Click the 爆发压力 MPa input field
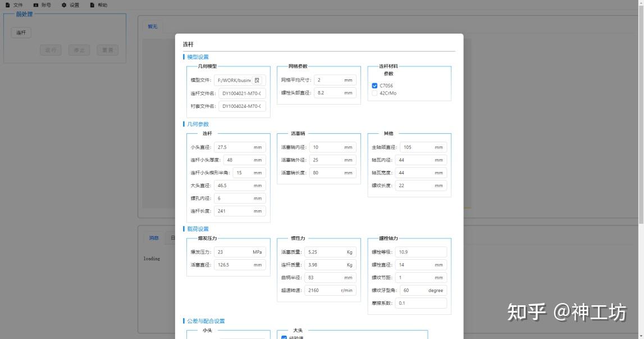Image resolution: width=644 pixels, height=339 pixels. click(240, 252)
